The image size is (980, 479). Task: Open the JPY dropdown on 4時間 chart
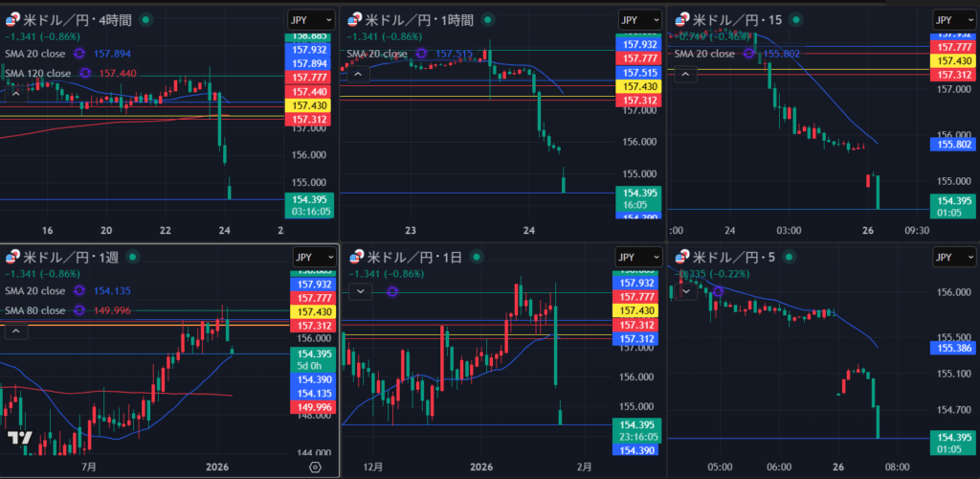coord(312,19)
